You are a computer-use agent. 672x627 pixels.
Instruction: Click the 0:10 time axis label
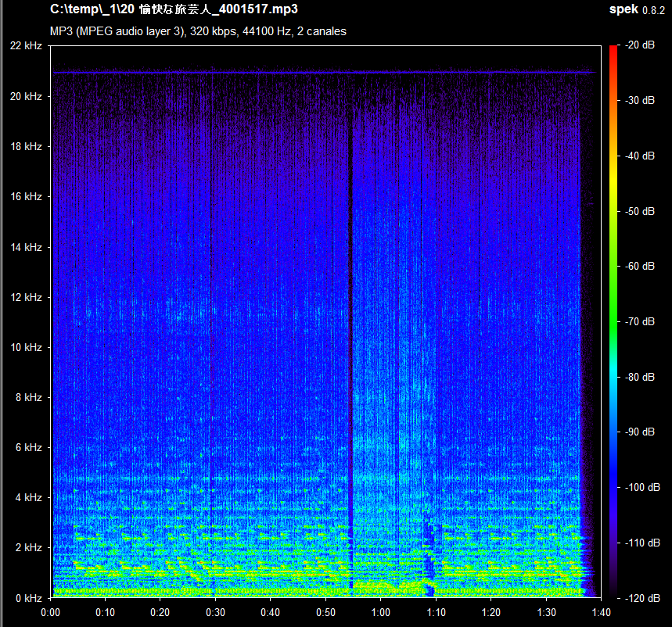106,612
